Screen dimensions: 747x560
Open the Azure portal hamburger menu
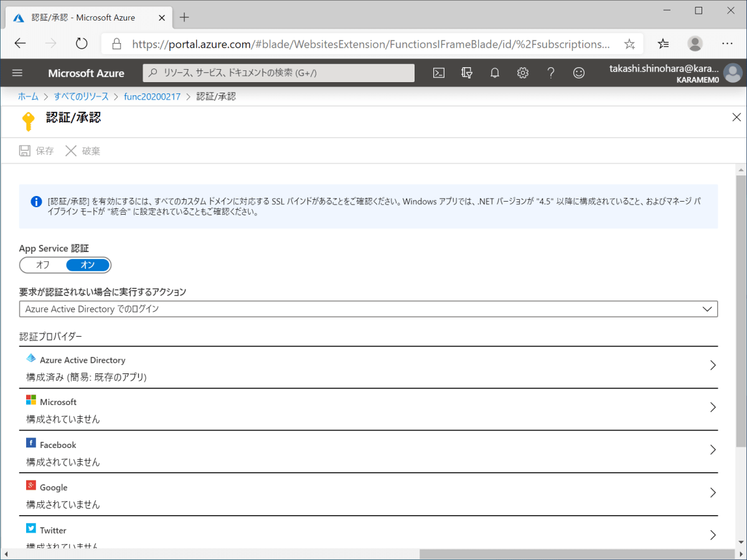coord(17,73)
